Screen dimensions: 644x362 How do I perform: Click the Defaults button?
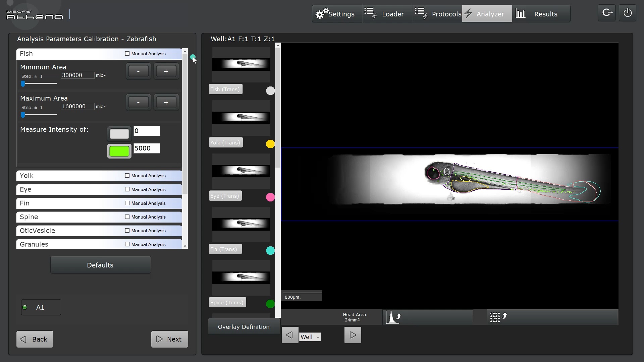pos(100,265)
